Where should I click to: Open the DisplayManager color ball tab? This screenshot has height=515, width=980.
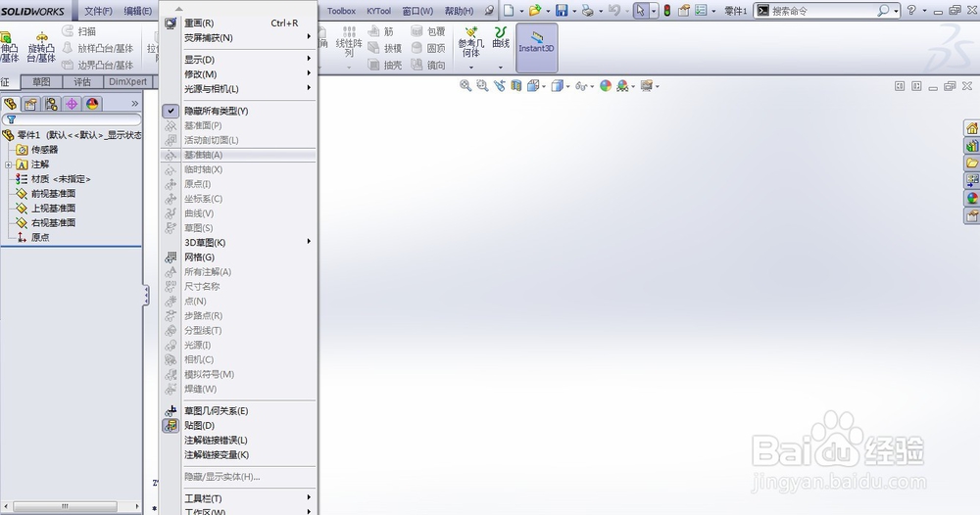92,104
